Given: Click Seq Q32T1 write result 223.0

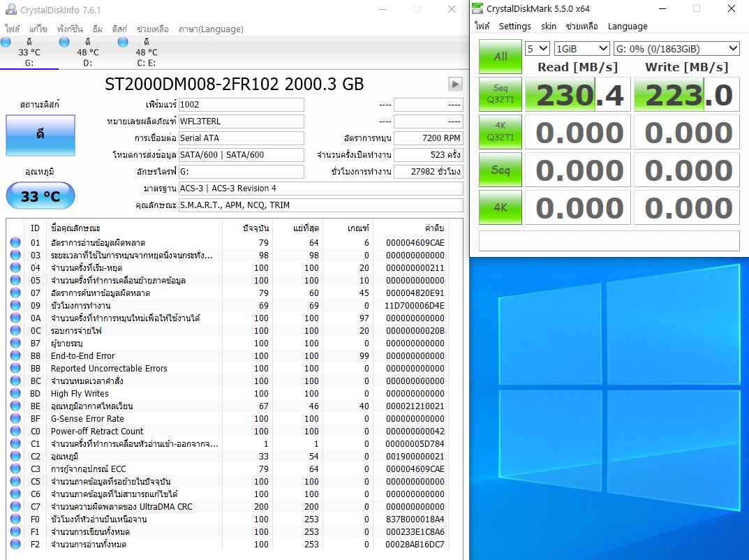Looking at the screenshot, I should click(687, 94).
